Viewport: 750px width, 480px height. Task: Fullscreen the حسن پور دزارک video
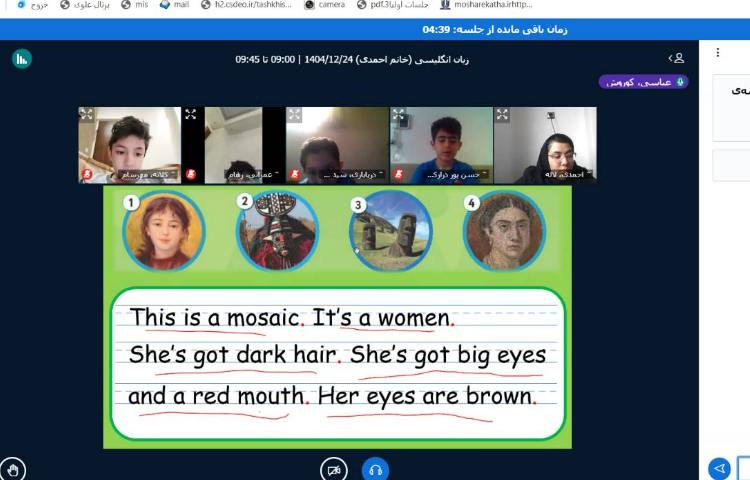click(398, 114)
